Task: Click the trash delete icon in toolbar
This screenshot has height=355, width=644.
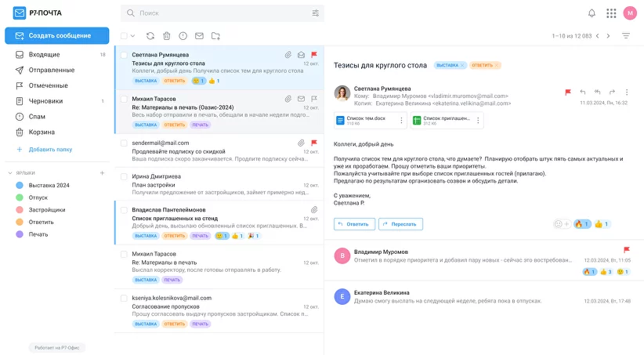Action: (x=166, y=36)
